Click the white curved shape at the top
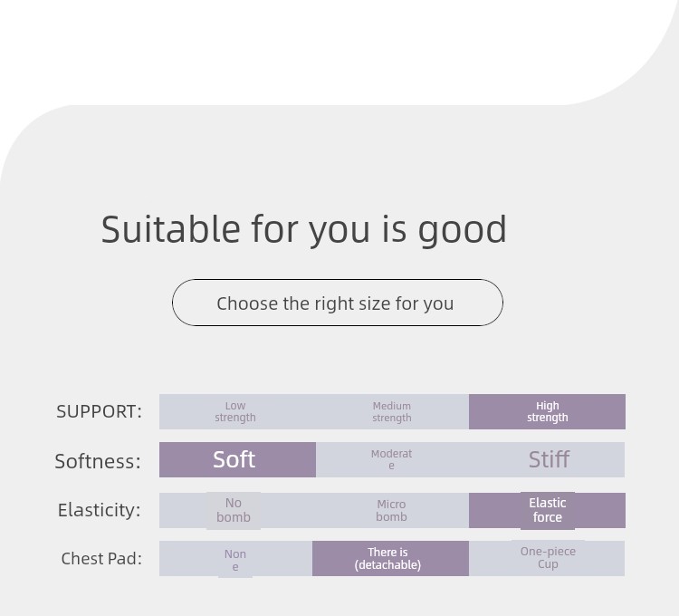Viewport: 679px width, 616px height. click(x=317, y=45)
